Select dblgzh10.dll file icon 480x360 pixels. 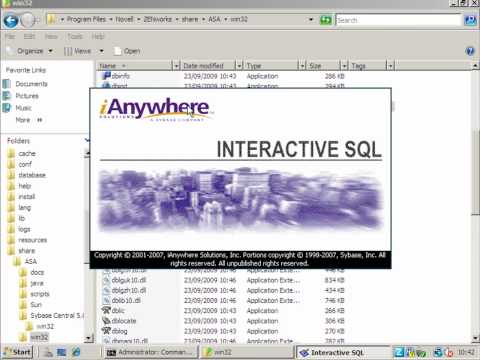[x=106, y=290]
